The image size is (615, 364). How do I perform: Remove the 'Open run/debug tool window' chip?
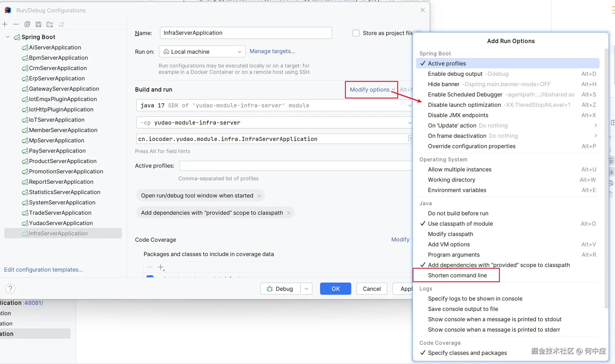(259, 196)
